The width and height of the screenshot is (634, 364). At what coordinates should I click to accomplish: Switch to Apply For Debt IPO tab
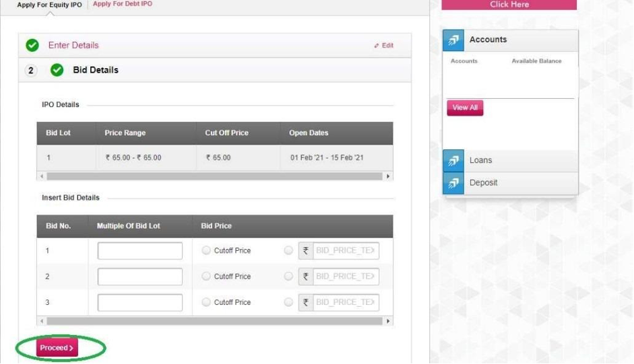(123, 4)
